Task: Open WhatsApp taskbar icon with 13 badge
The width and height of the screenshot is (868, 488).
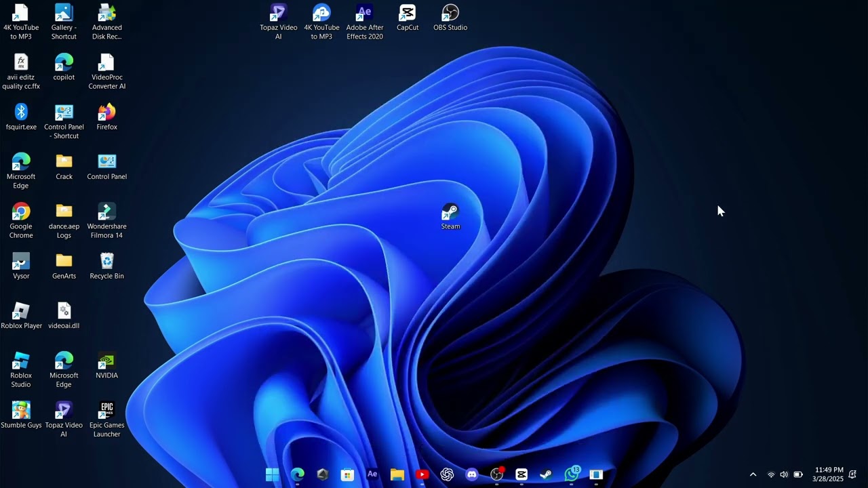Action: coord(572,474)
